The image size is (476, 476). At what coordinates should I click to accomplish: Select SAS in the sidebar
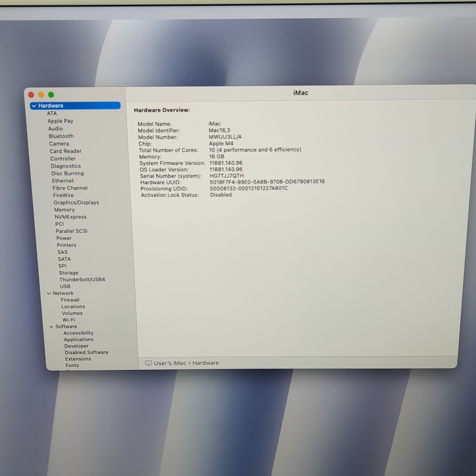click(x=63, y=252)
